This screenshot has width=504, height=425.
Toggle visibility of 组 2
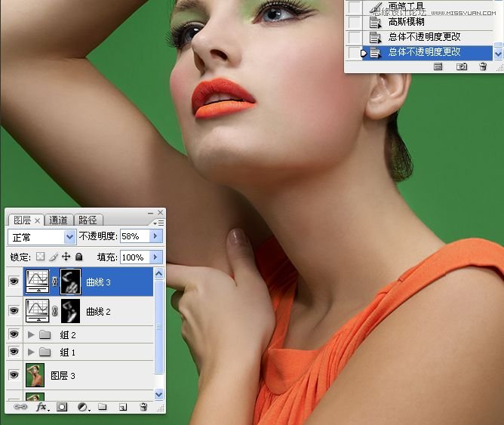point(14,334)
